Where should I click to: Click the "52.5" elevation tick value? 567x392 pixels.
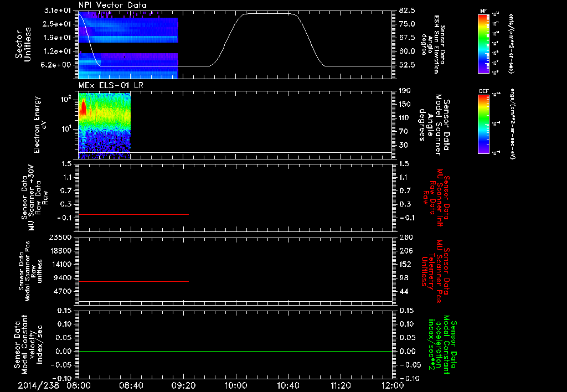407,65
